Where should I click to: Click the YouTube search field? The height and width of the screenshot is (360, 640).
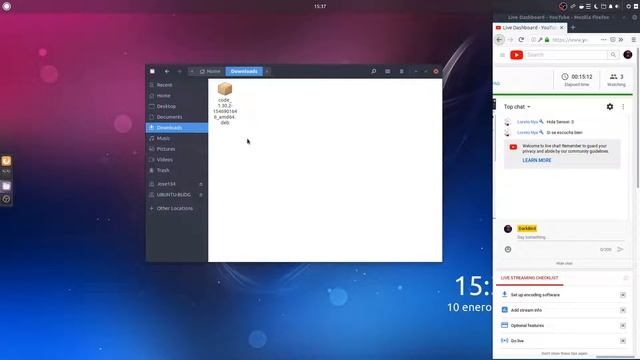point(567,55)
